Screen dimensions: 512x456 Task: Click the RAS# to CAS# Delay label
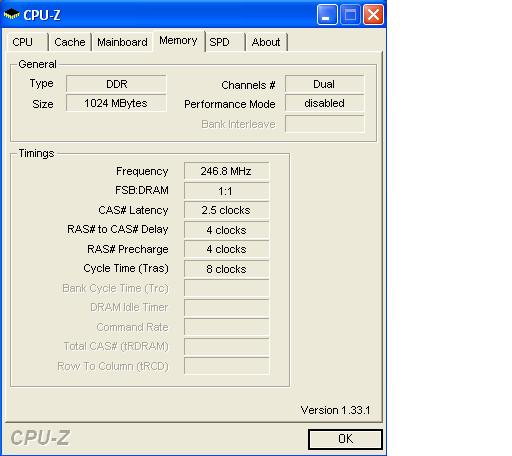pyautogui.click(x=118, y=229)
